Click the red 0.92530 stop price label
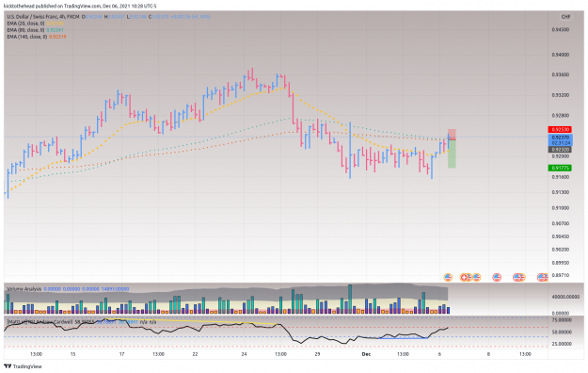The image size is (588, 373). click(x=561, y=130)
